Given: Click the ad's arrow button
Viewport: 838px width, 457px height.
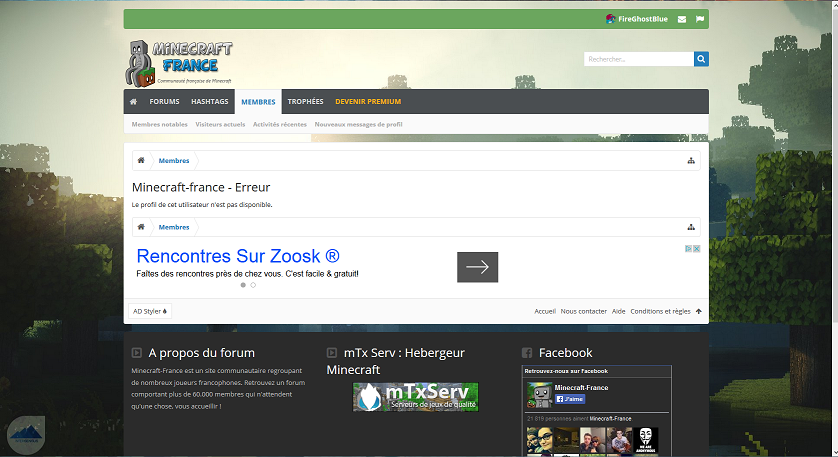Looking at the screenshot, I should coord(477,267).
